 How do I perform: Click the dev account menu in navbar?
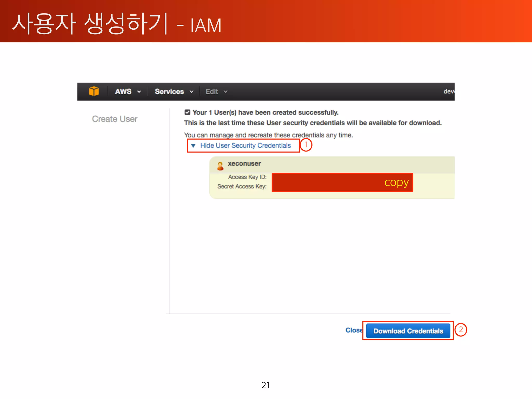[x=449, y=91]
